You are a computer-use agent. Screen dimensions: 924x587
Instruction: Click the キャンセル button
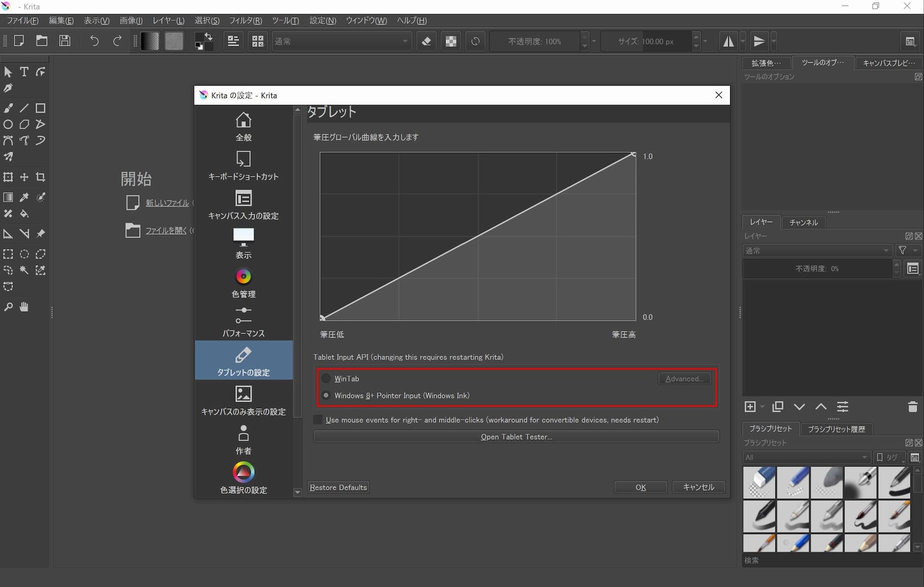pos(699,487)
